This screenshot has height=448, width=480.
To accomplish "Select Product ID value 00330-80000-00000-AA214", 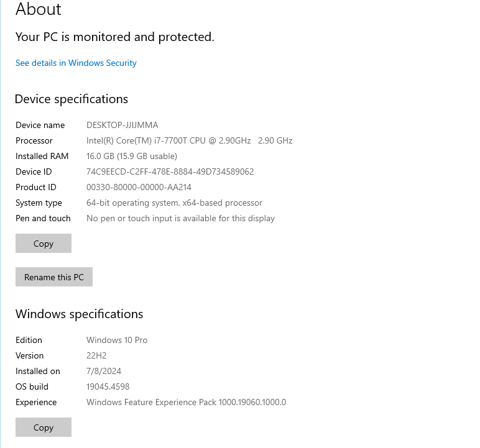I will [139, 187].
